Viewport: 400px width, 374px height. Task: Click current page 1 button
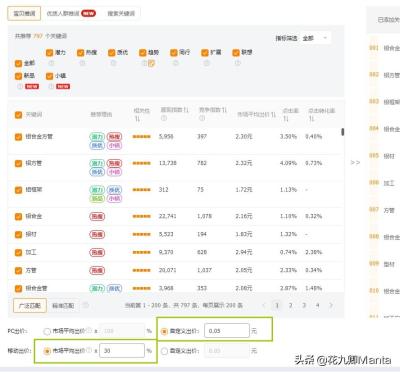click(277, 305)
